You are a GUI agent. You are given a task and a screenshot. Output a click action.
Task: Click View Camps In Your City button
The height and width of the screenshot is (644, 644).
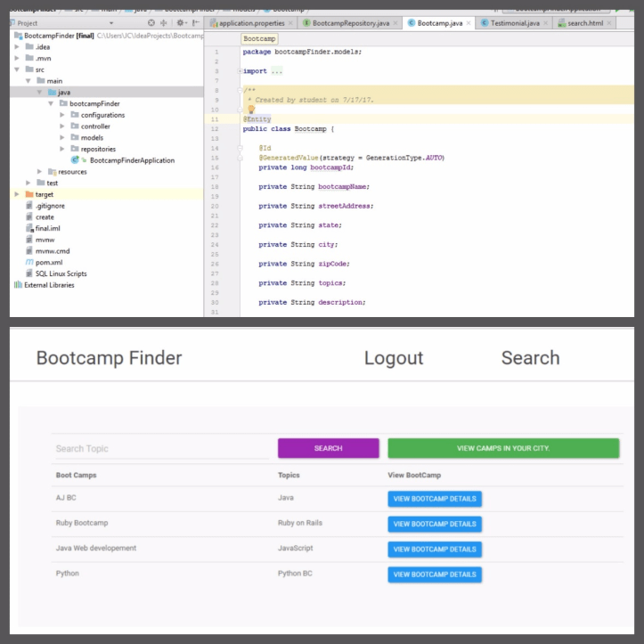pos(503,448)
